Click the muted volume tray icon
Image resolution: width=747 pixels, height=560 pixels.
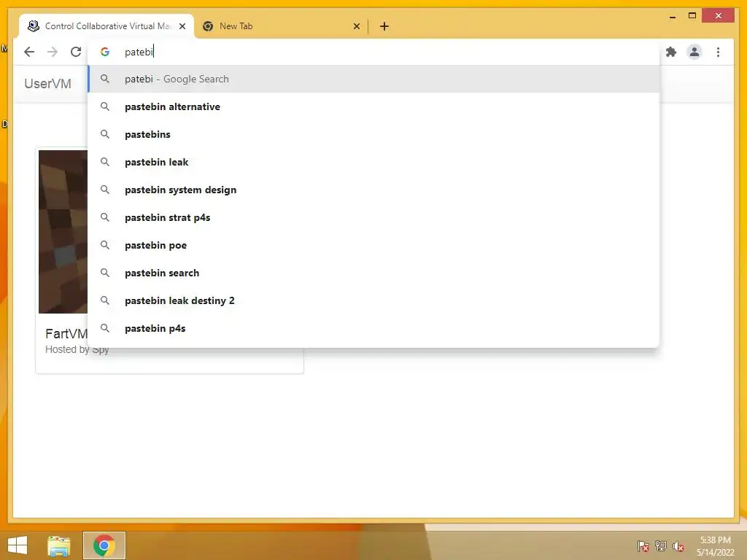point(678,545)
